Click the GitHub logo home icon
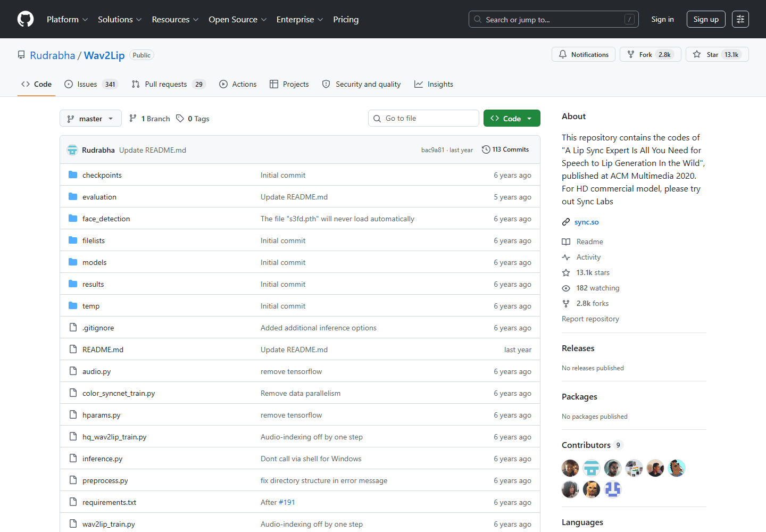This screenshot has width=766, height=532. coord(26,19)
